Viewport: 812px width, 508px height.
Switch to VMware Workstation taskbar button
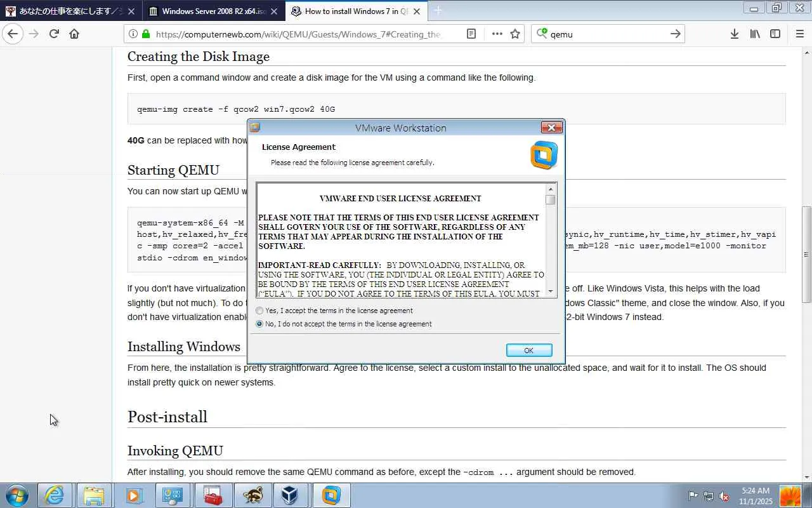[x=332, y=495]
